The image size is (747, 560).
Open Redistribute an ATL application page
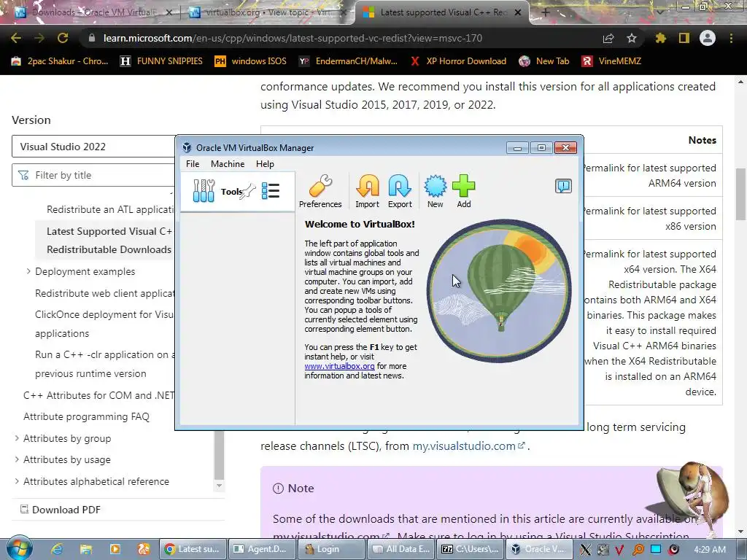pos(111,209)
